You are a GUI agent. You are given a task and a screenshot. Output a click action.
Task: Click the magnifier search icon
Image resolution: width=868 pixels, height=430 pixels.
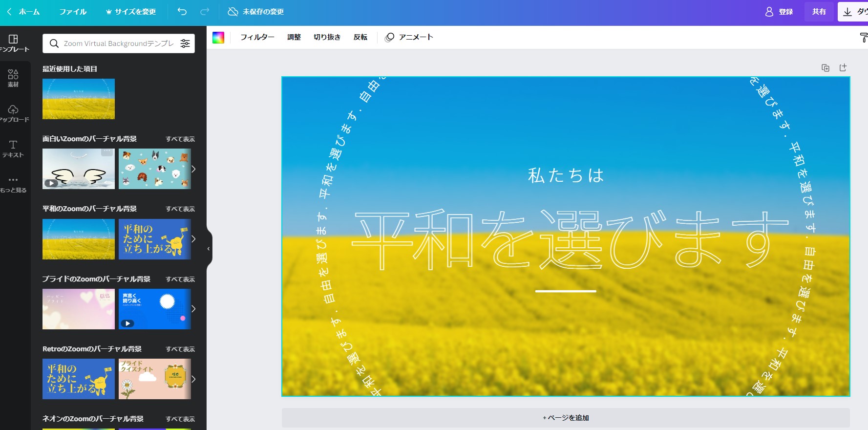point(54,43)
